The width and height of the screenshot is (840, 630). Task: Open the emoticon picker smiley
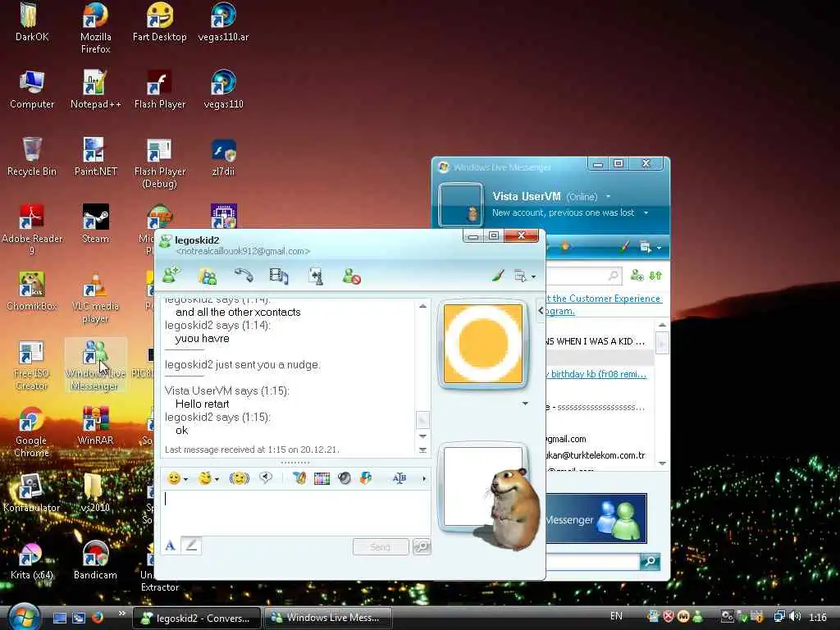tap(174, 478)
